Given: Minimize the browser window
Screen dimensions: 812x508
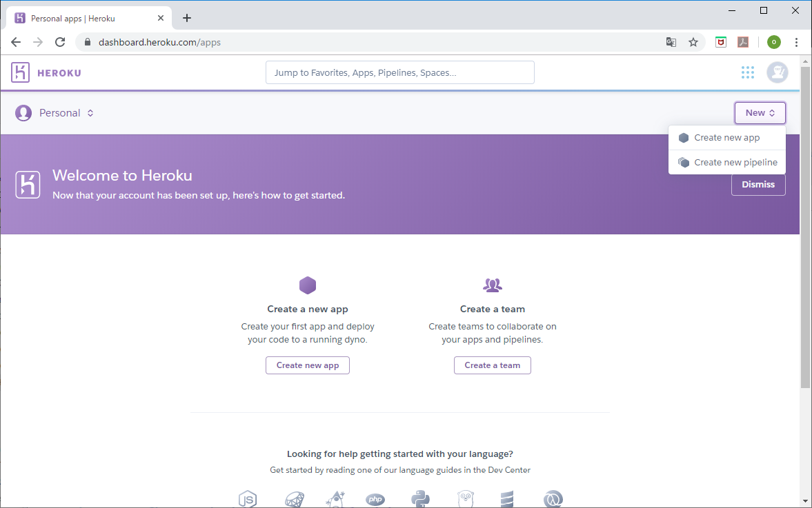Looking at the screenshot, I should pos(732,10).
